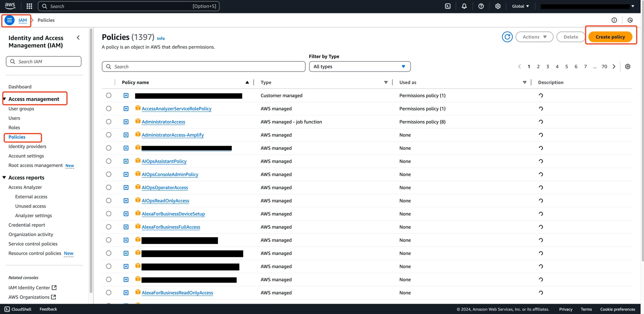This screenshot has height=314, width=644.
Task: Click the CloudShell icon in the footer
Action: (x=7, y=309)
